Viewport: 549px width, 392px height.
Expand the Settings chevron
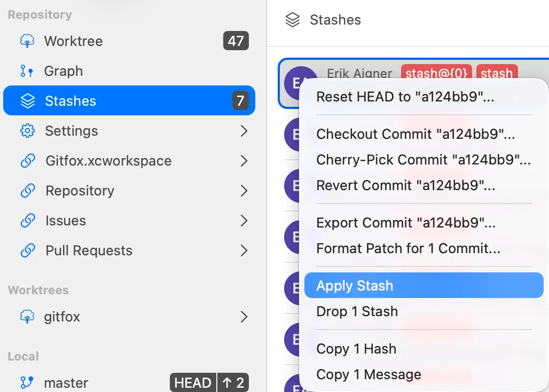coord(244,131)
